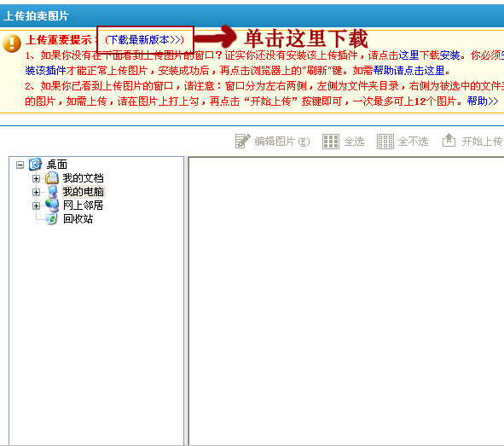This screenshot has width=504, height=446.
Task: Click the 全不选 empty grid icon
Action: click(385, 142)
